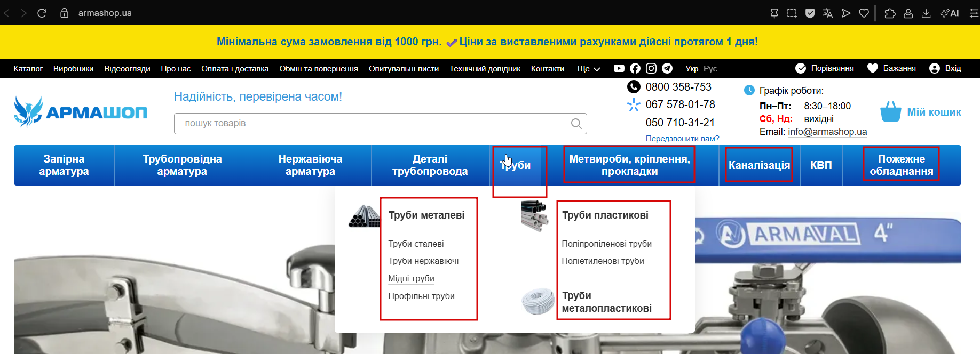The height and width of the screenshot is (354, 980).
Task: Click the translate page icon
Action: (828, 13)
